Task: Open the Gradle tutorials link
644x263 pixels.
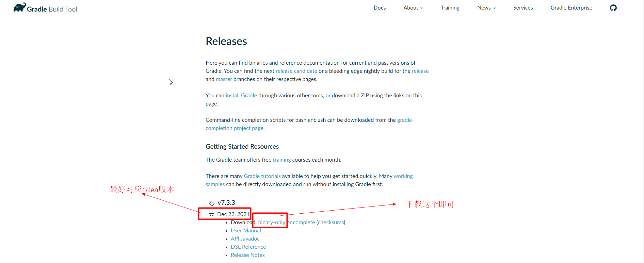Action: coord(262,176)
